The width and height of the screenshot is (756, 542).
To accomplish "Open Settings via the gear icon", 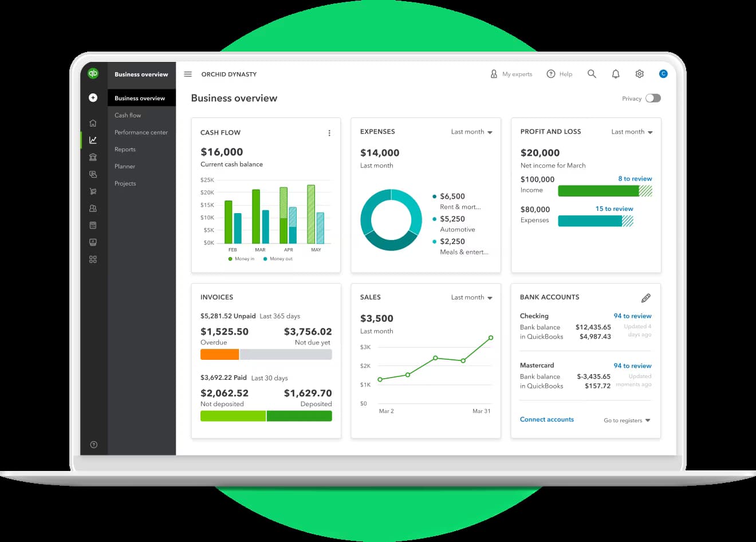I will click(639, 74).
